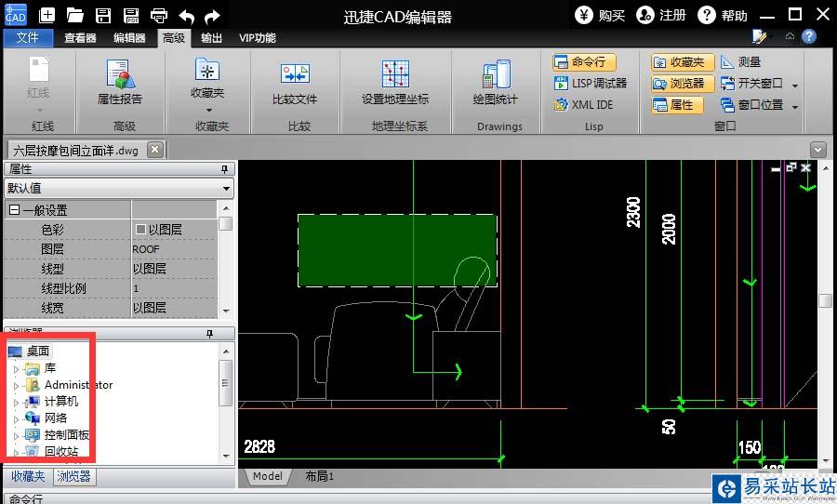837x504 pixels.
Task: Open 设置地理坐标 geographic coordinates tool
Action: click(395, 82)
